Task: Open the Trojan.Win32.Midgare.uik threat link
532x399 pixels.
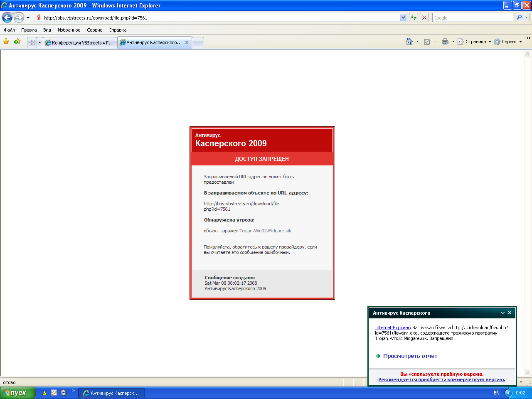Action: point(265,231)
